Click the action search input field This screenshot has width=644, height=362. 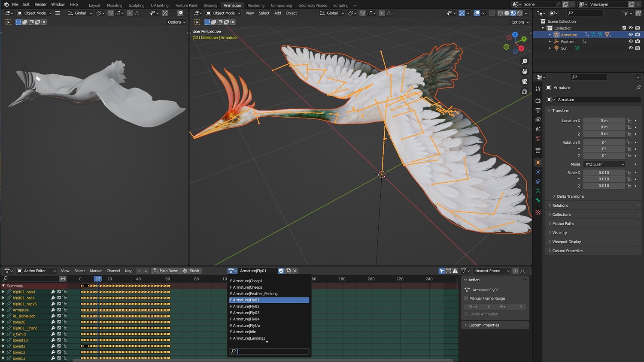click(273, 351)
